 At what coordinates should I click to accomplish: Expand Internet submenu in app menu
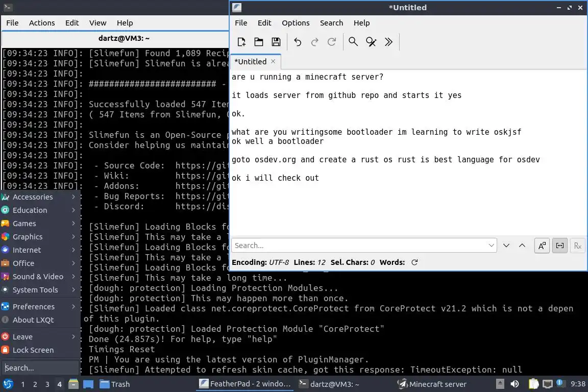pyautogui.click(x=40, y=250)
